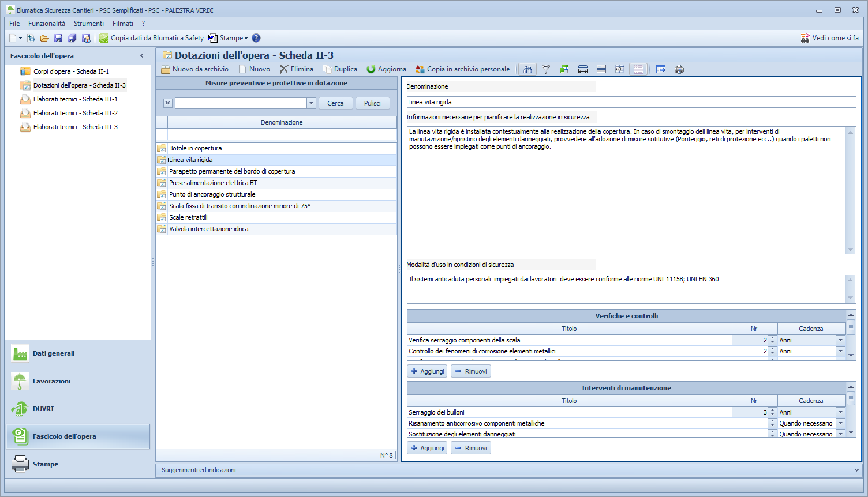Click the blue help question mark icon

(x=256, y=38)
